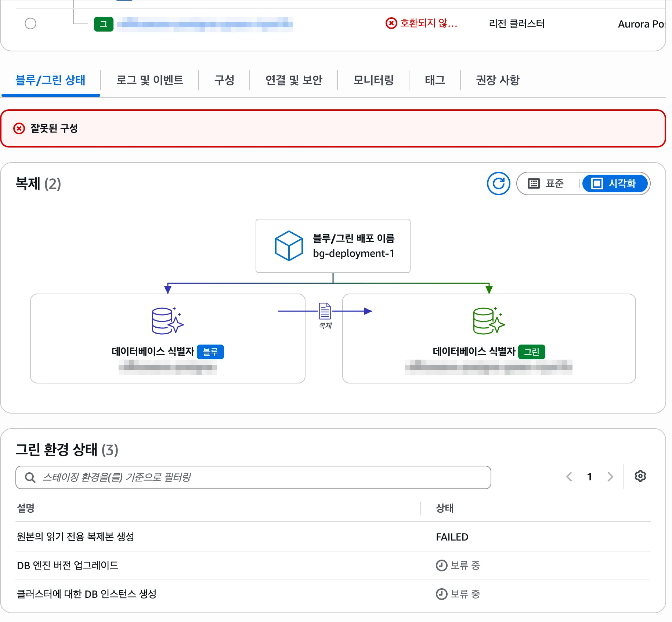The width and height of the screenshot is (672, 622).
Task: Select page 1 in pagination
Action: tap(589, 477)
